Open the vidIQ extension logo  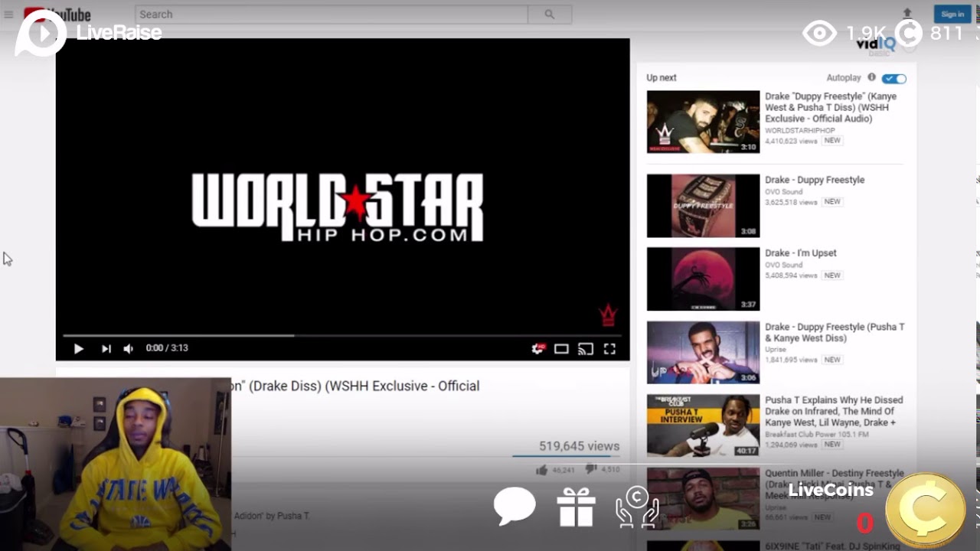(877, 44)
